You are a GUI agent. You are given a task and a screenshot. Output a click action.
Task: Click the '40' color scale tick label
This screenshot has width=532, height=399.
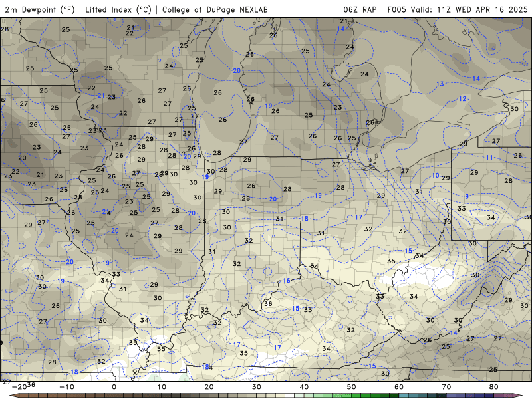304,387
